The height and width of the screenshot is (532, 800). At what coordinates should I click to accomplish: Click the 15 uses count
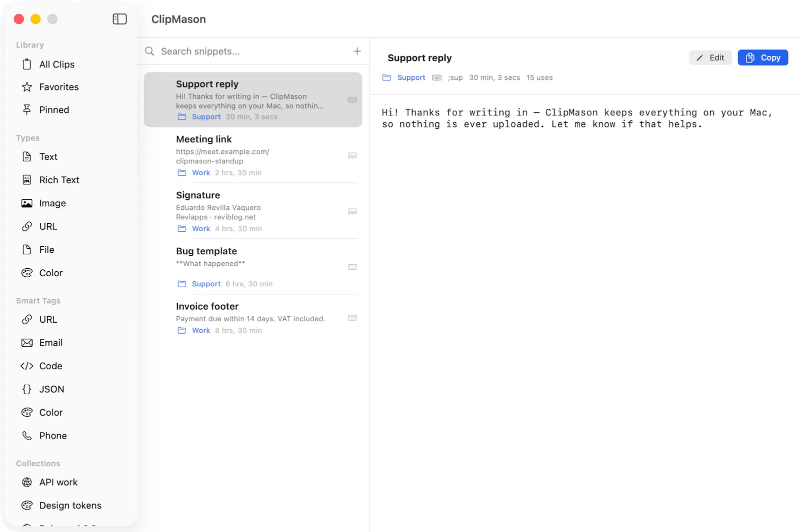pos(539,77)
